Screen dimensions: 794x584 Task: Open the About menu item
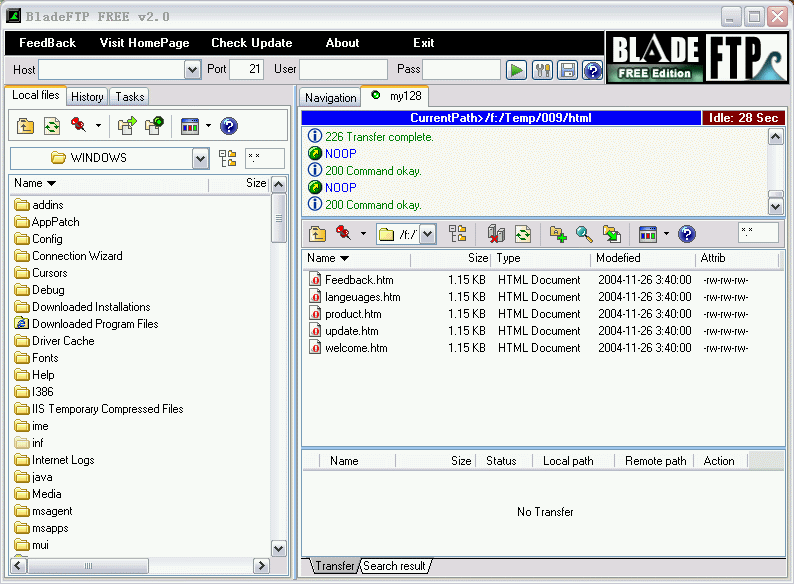342,43
